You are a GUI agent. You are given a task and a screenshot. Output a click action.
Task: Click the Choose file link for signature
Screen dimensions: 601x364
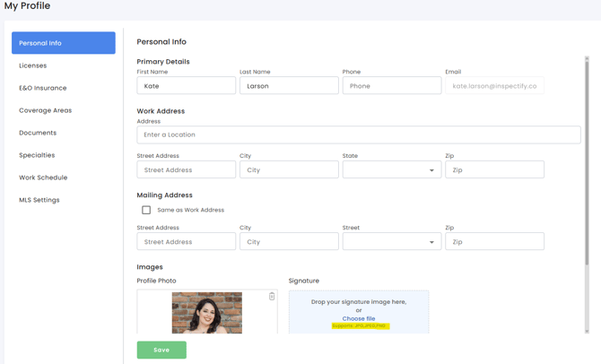coord(359,318)
